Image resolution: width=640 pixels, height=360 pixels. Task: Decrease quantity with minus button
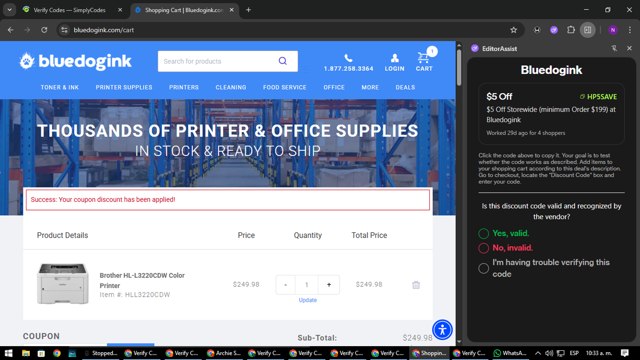pyautogui.click(x=285, y=285)
